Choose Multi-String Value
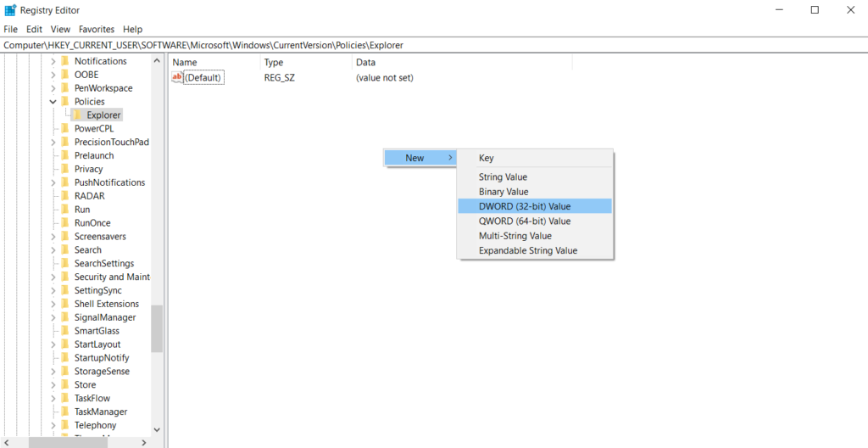 535,236
